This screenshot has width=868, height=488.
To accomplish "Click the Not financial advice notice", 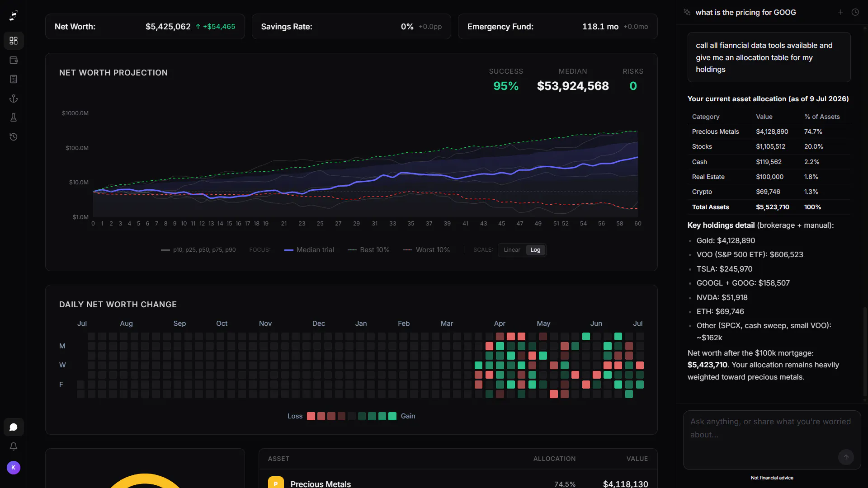I will pyautogui.click(x=772, y=478).
